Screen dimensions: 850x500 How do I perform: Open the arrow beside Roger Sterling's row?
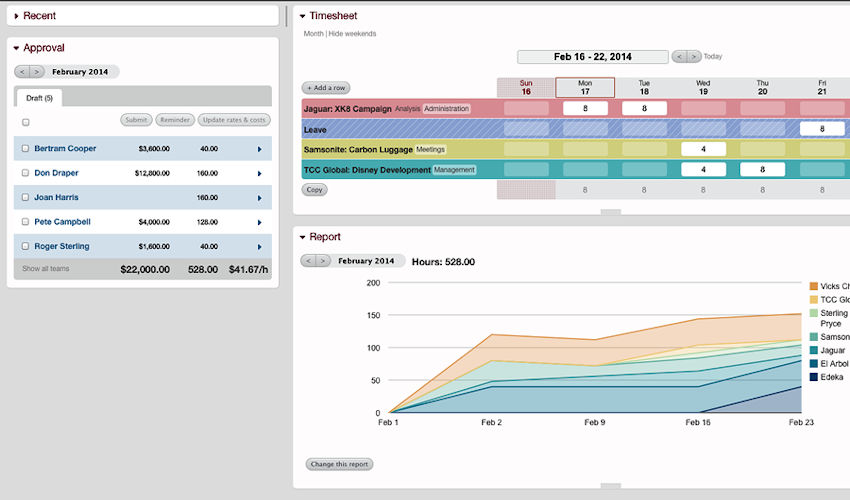(259, 247)
